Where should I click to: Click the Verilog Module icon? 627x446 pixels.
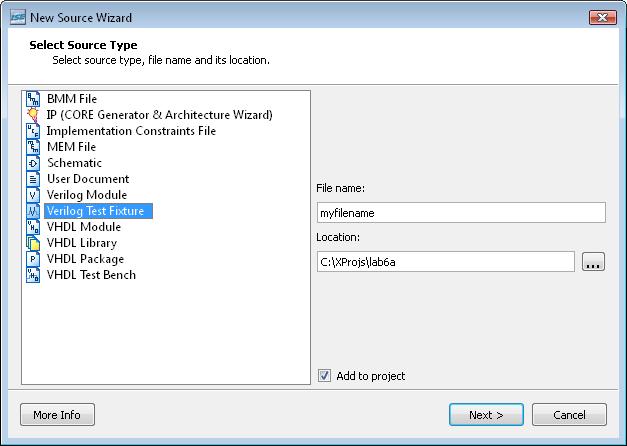(x=33, y=195)
